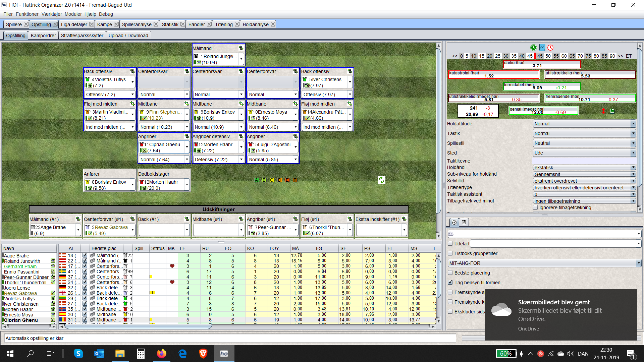Click the green clock icon above ratings

(x=533, y=48)
